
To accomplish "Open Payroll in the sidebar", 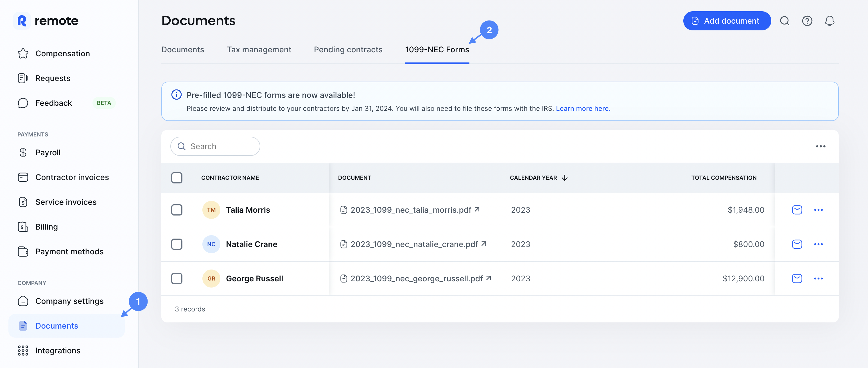I will (x=48, y=152).
